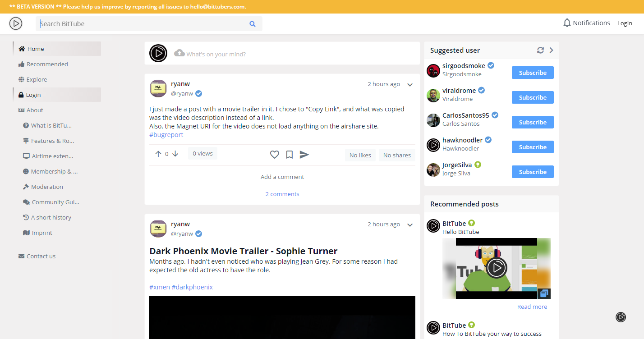644x339 pixels.
Task: Upvote ryanw's bug report post
Action: pos(158,154)
